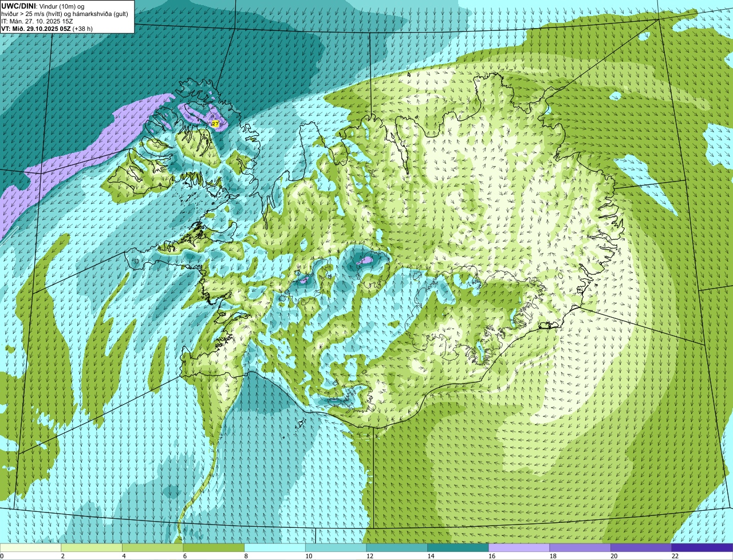The image size is (733, 560).
Task: Click the 'IT: Mán. 27. 10. 2025 15Z' line
Action: 37,21
